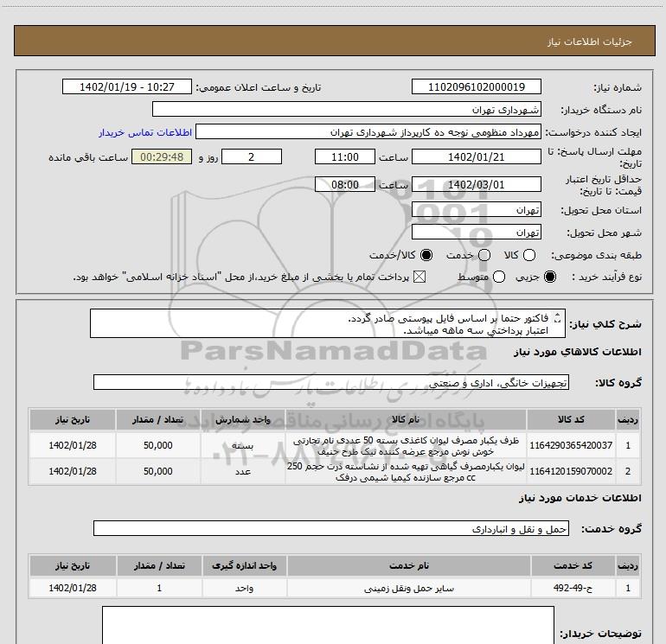The image size is (666, 644).
Task: Select the خدمت radio option
Action: pyautogui.click(x=484, y=256)
